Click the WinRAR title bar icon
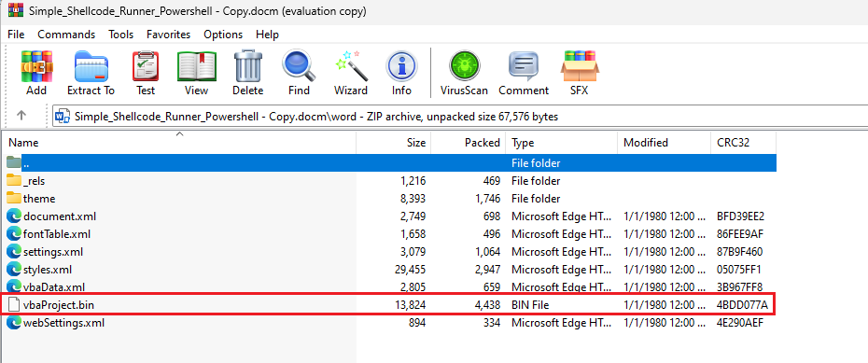This screenshot has height=363, width=868. [x=16, y=10]
